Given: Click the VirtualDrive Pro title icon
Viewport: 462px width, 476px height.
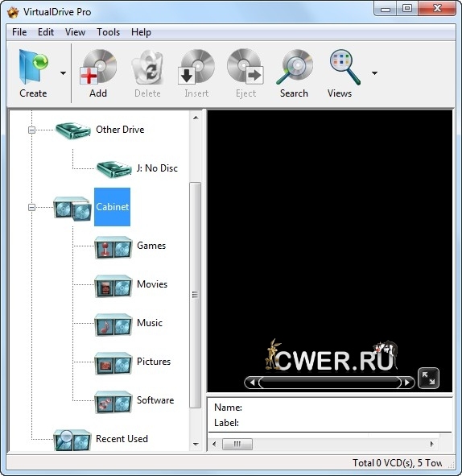Looking at the screenshot, I should coord(13,12).
